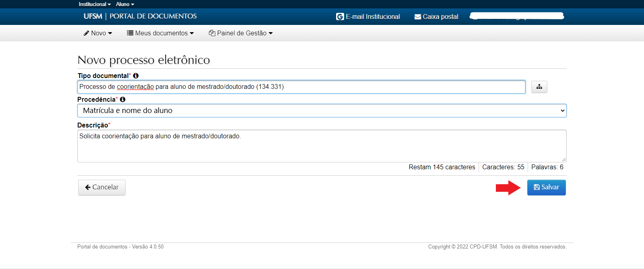Click info icon beside Tipo documental
This screenshot has width=644, height=269.
coord(136,76)
